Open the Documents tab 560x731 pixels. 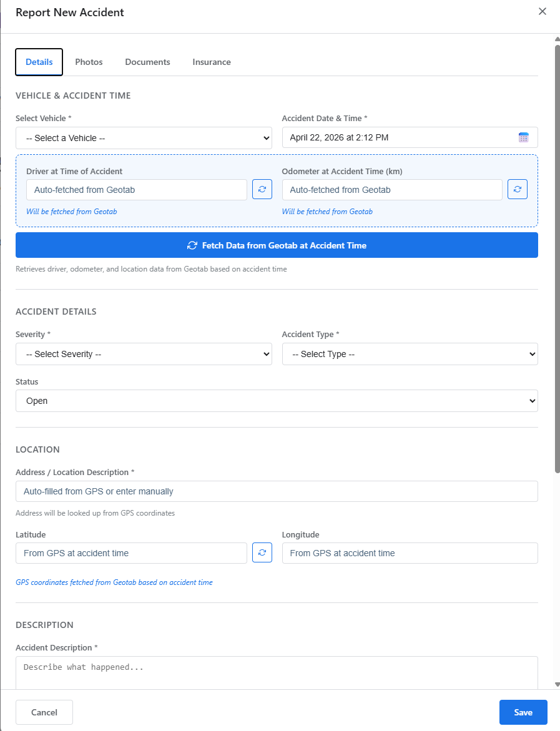click(x=147, y=62)
